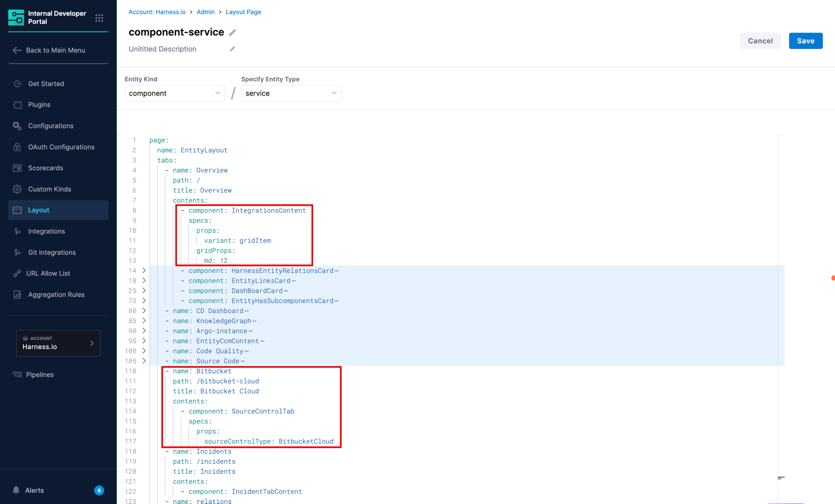835x504 pixels.
Task: Go to Admin breadcrumb link
Action: tap(205, 12)
